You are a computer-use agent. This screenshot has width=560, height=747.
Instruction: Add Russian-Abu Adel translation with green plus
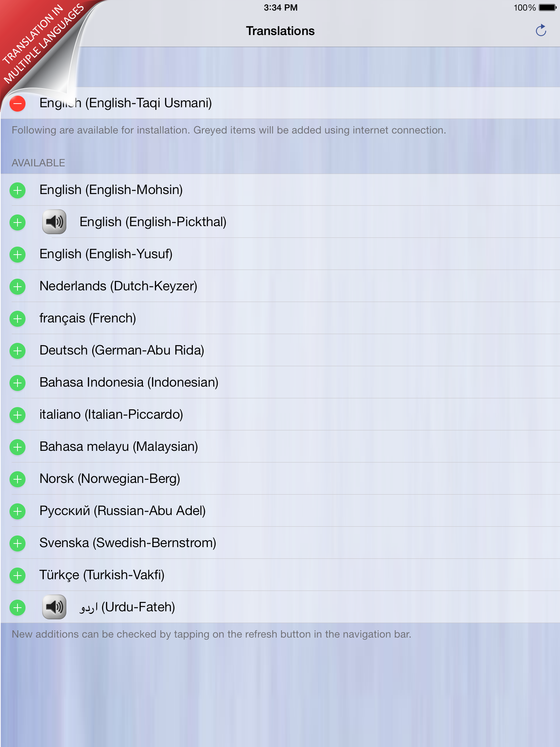[x=17, y=511]
